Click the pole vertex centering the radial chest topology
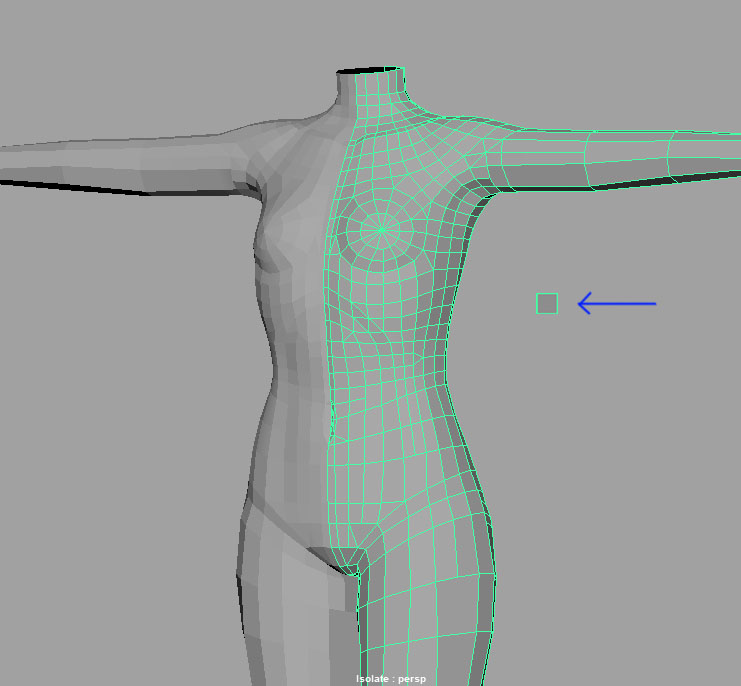Viewport: 741px width, 686px height. click(381, 230)
